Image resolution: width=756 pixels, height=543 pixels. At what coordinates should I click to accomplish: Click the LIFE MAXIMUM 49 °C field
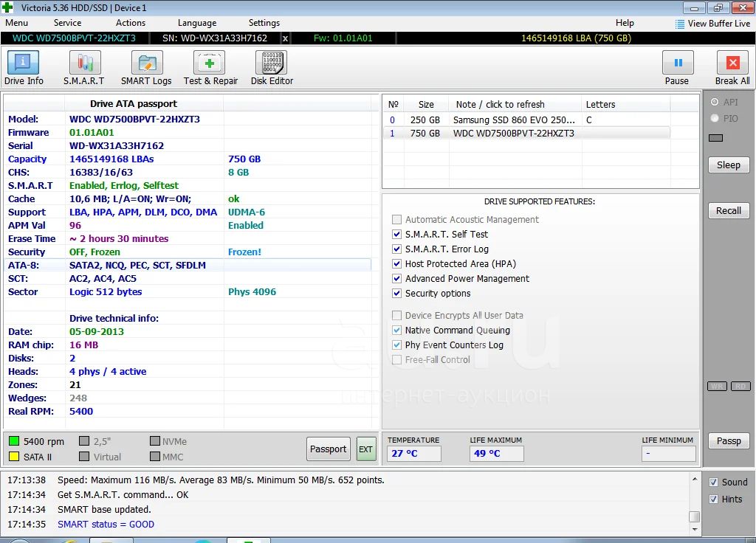497,454
